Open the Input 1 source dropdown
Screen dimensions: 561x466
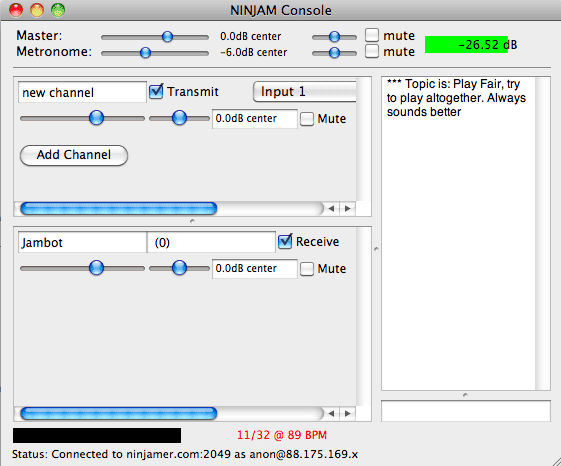[304, 92]
